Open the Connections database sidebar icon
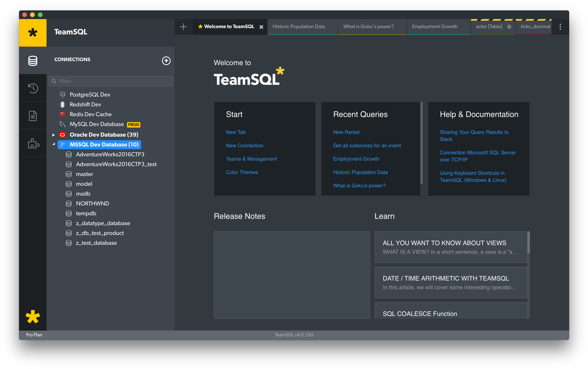 33,61
